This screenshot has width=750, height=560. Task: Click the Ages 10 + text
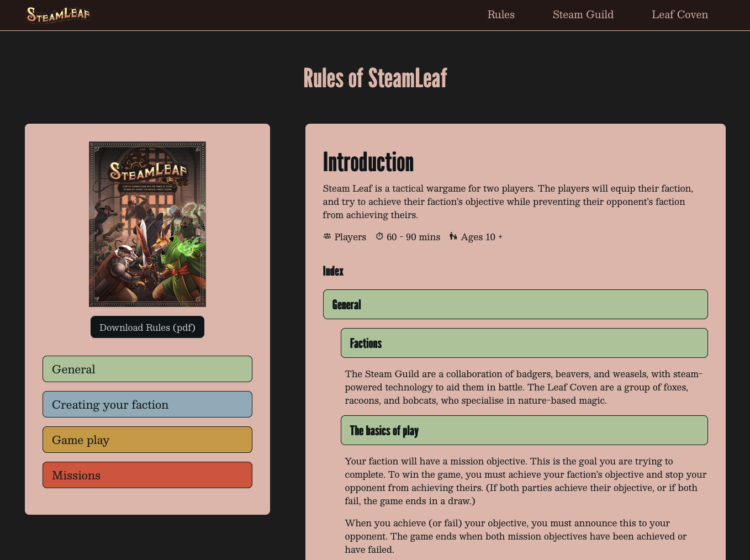tap(482, 237)
